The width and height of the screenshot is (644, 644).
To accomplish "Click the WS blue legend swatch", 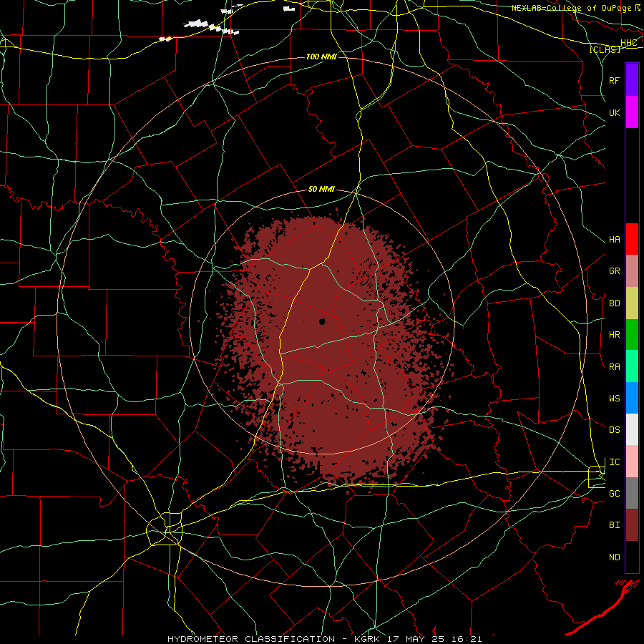I will pos(632,398).
